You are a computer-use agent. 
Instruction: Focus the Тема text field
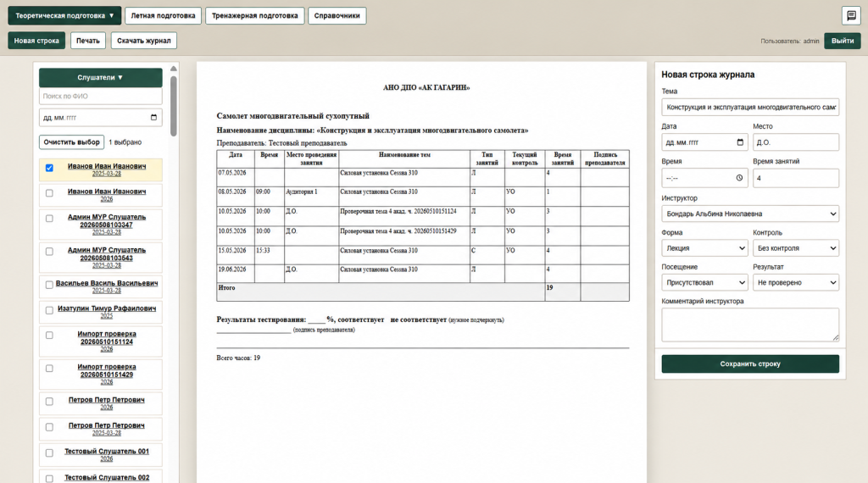[x=750, y=107]
